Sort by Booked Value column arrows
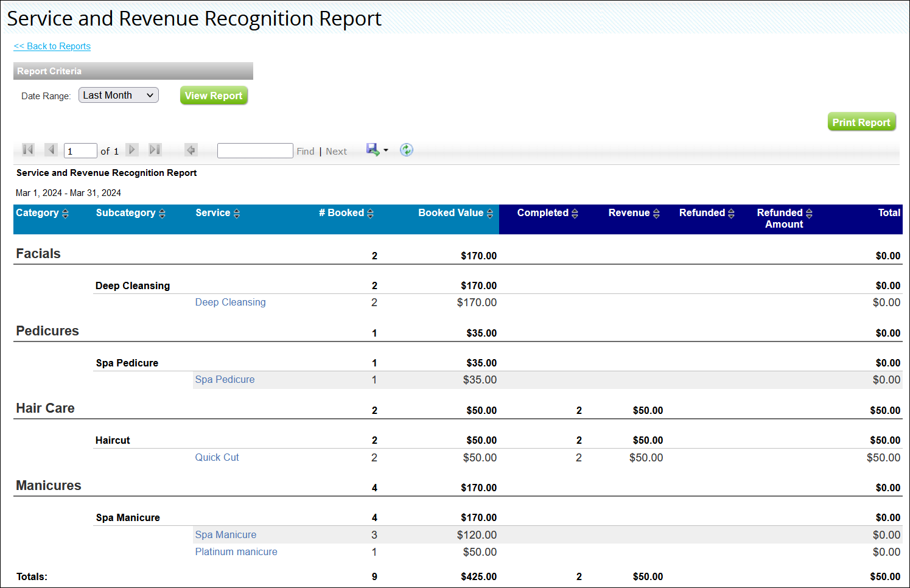 pyautogui.click(x=490, y=213)
